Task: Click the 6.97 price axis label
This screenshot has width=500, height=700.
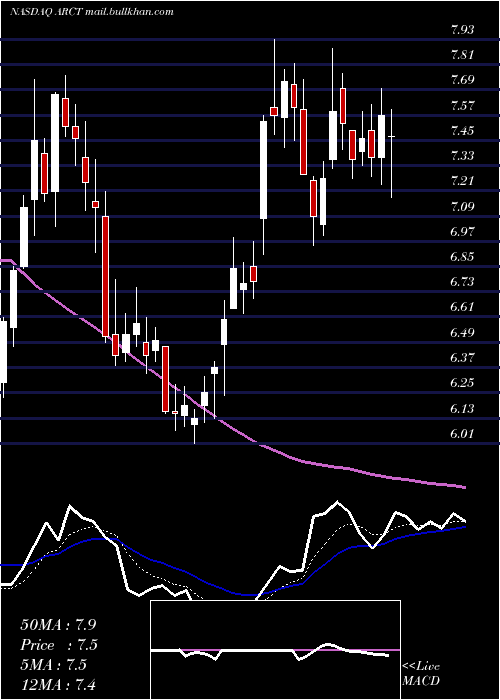Action: (x=462, y=232)
